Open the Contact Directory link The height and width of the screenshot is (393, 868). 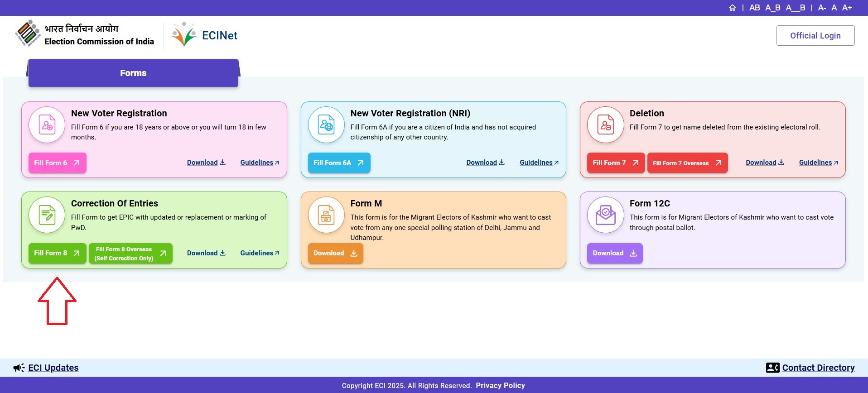[x=818, y=368]
